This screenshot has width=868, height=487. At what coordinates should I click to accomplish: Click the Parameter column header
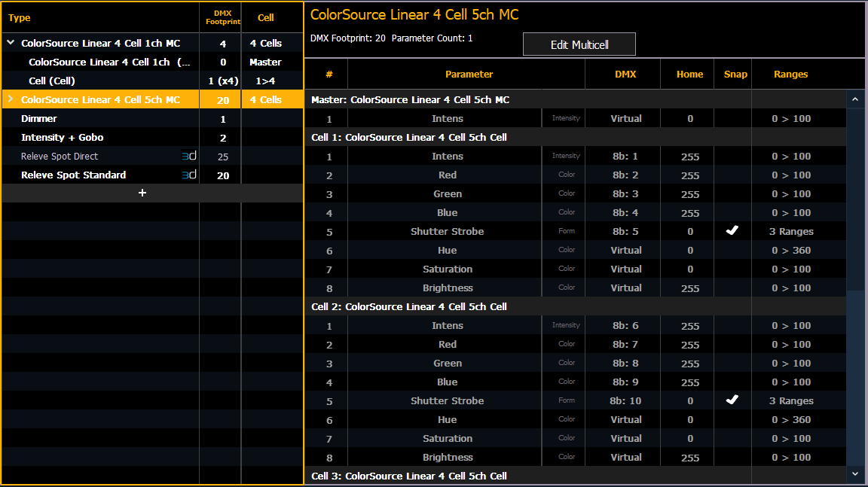[469, 74]
